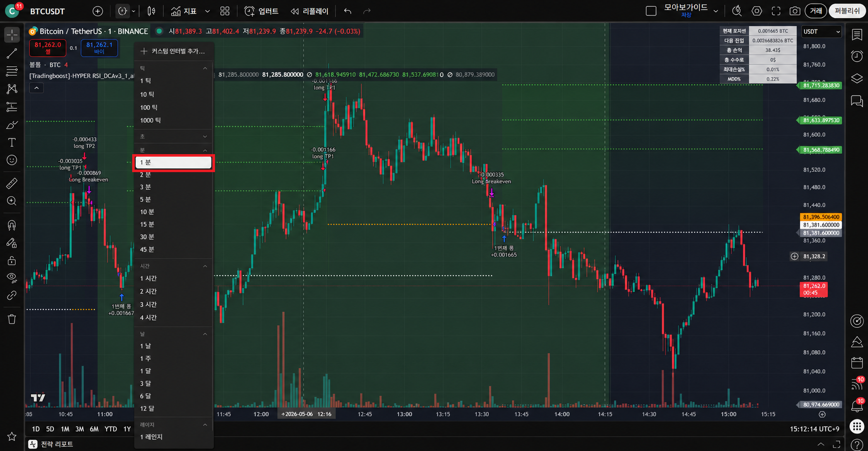
Task: Select the 5 분 interval
Action: (x=174, y=200)
